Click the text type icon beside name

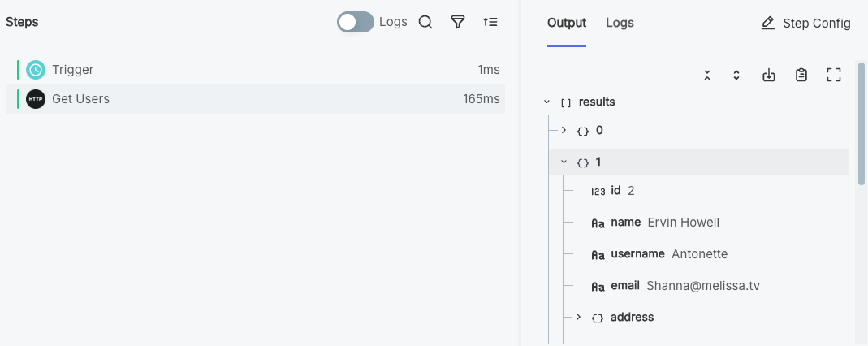[598, 223]
